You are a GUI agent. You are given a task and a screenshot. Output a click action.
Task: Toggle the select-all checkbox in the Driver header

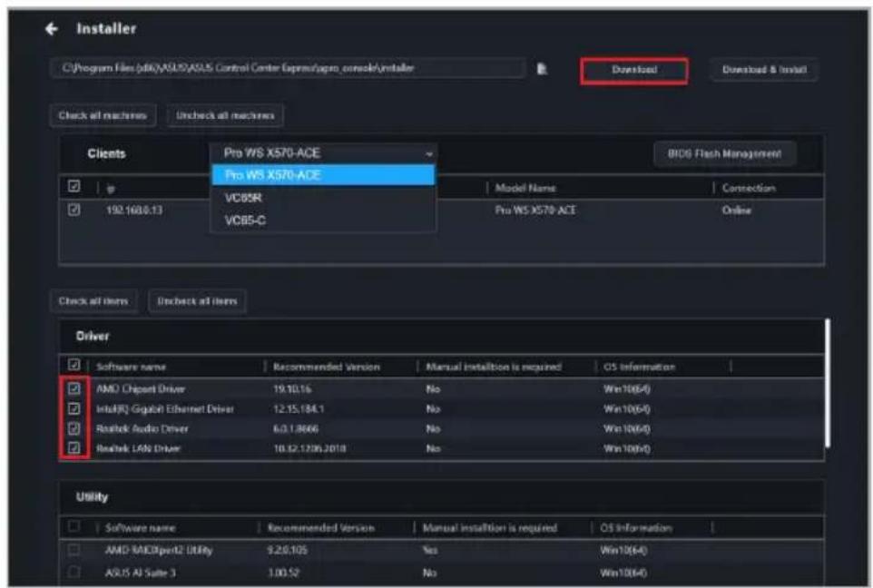click(74, 366)
